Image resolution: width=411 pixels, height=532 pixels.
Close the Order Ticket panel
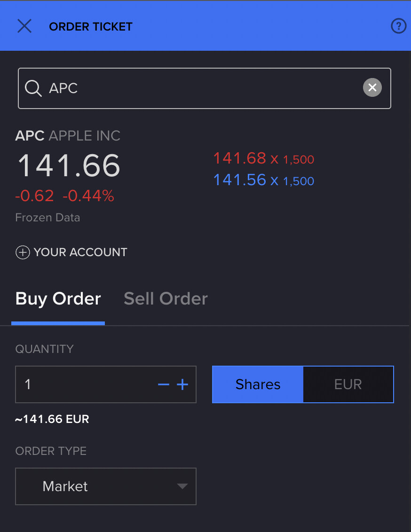(x=24, y=26)
